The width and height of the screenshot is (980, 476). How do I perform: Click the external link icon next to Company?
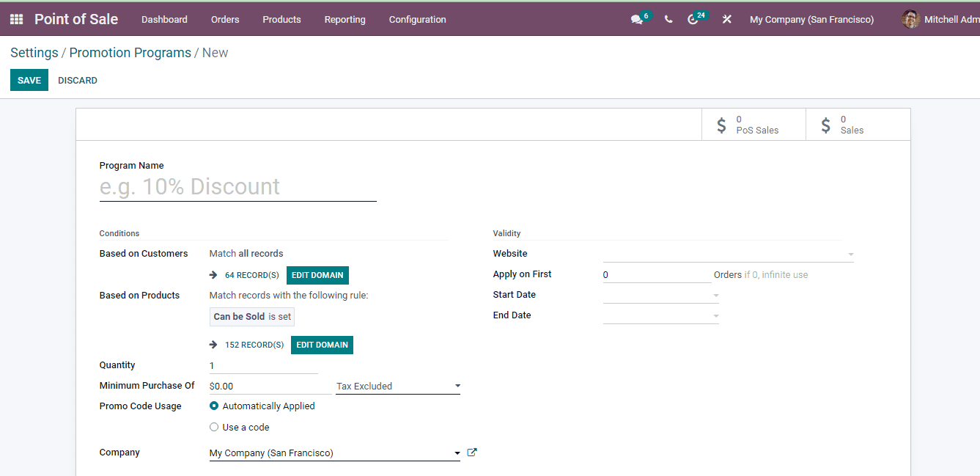click(471, 452)
